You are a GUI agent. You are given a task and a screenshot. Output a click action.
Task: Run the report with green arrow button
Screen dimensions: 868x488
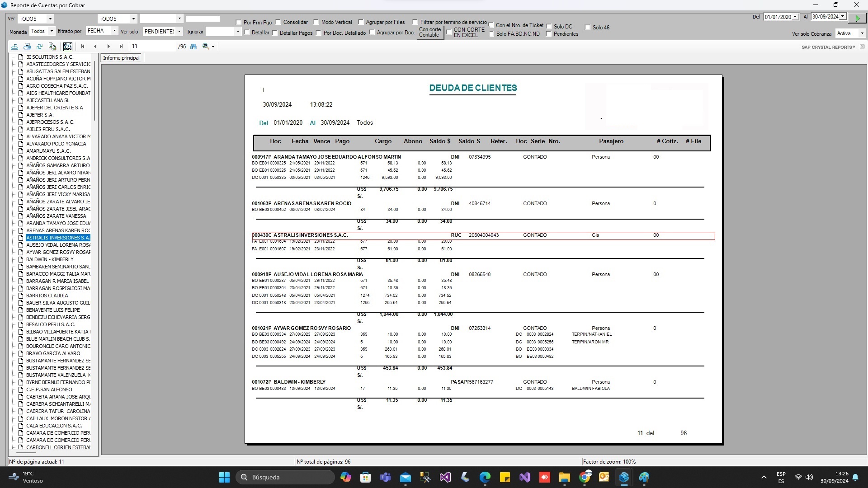point(857,18)
